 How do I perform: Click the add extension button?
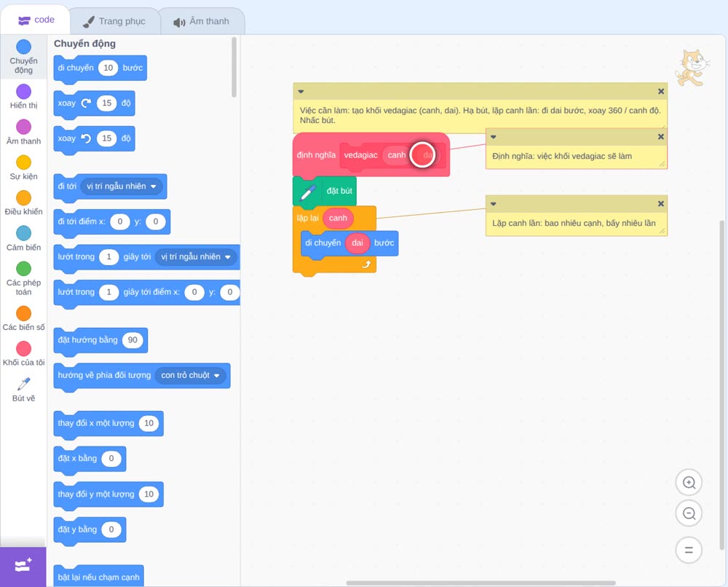23,567
